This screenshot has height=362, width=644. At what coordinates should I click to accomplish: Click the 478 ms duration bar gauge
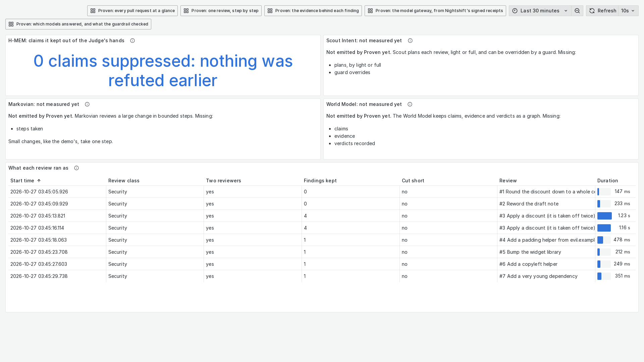pos(604,240)
